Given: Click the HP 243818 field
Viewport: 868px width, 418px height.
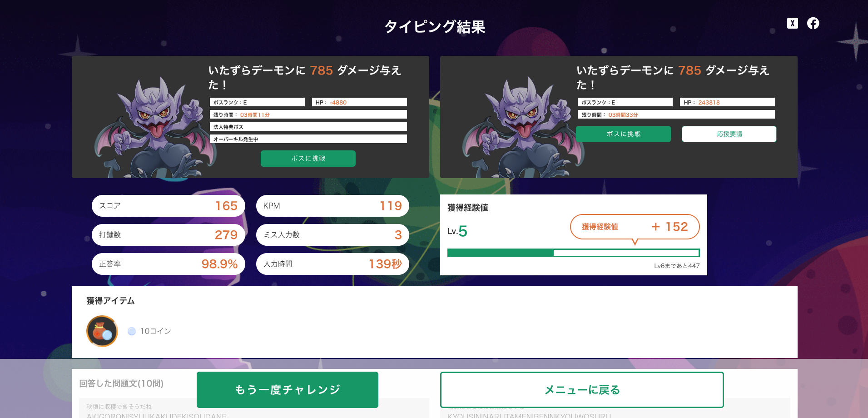Looking at the screenshot, I should click(x=727, y=102).
